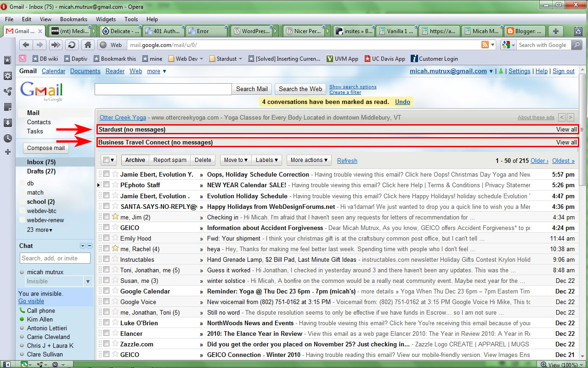588x368 pixels.
Task: Open the 'Show search options' link
Action: [x=353, y=86]
